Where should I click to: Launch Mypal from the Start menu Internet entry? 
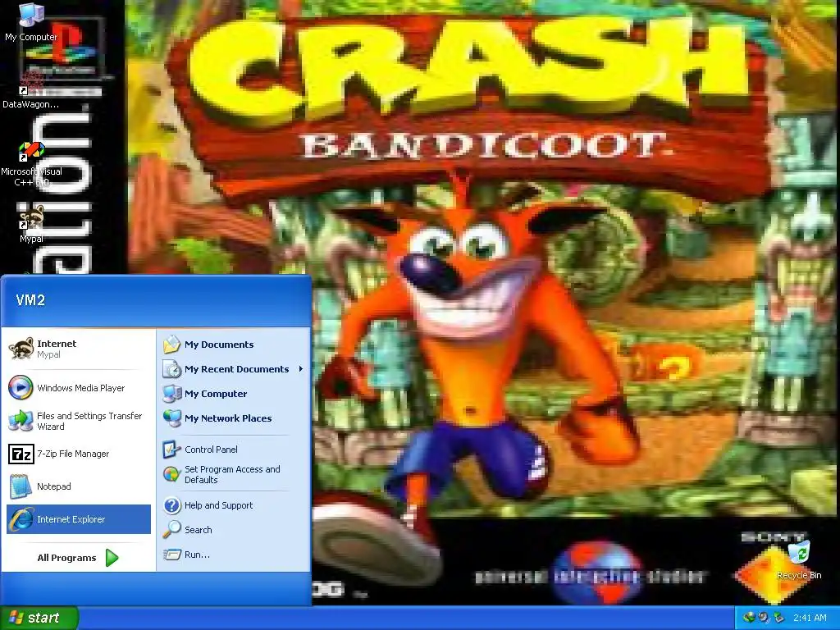(79, 349)
